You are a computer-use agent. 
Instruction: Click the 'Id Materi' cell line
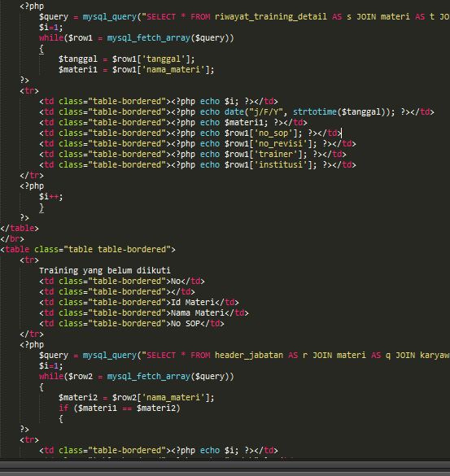point(139,303)
